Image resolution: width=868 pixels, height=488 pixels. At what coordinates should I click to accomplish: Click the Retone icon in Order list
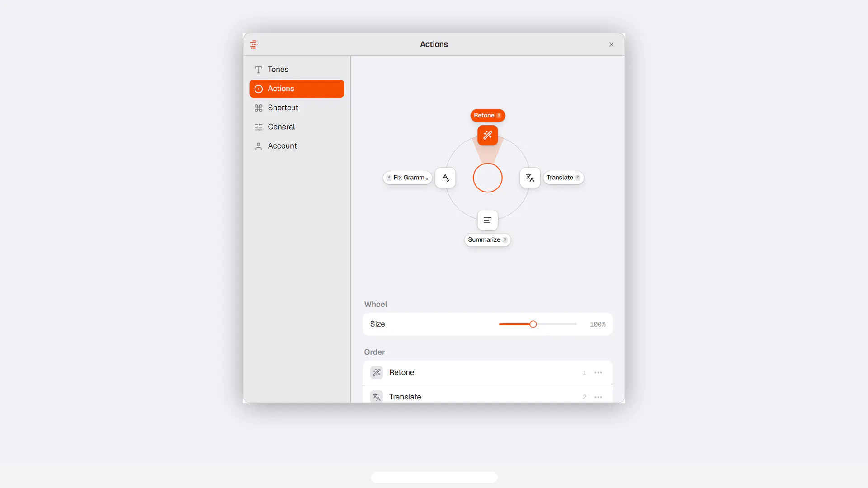pyautogui.click(x=377, y=372)
